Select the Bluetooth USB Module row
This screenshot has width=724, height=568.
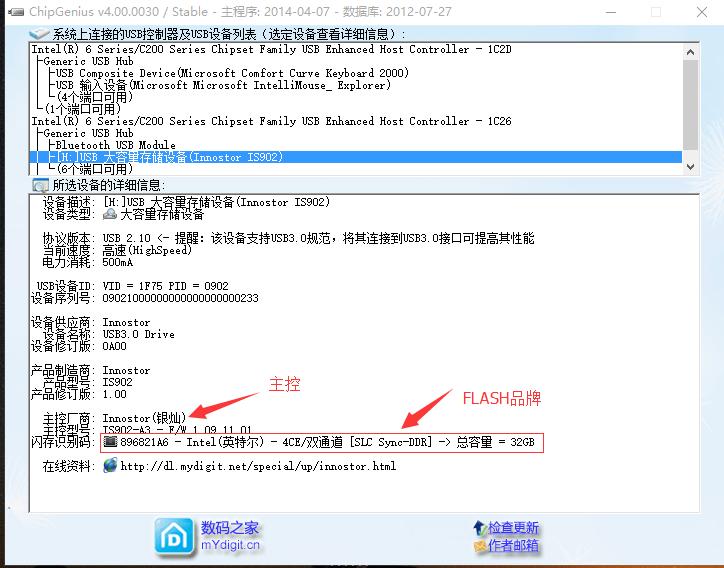(x=115, y=145)
